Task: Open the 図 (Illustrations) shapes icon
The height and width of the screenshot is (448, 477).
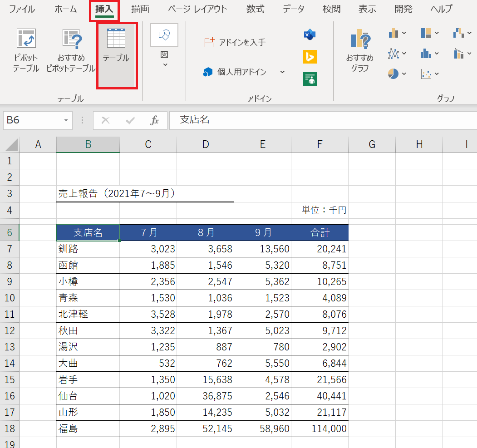Action: (164, 35)
